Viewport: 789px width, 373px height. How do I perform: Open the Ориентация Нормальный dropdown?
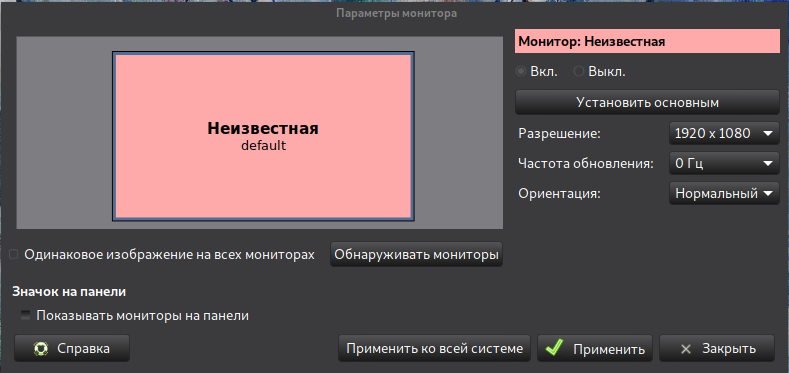(x=724, y=193)
